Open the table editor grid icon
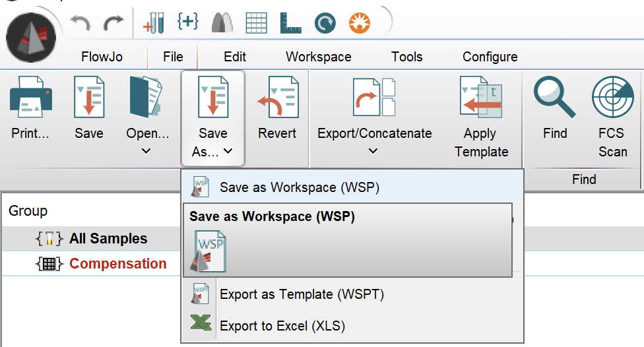This screenshot has width=644, height=347. (x=256, y=23)
